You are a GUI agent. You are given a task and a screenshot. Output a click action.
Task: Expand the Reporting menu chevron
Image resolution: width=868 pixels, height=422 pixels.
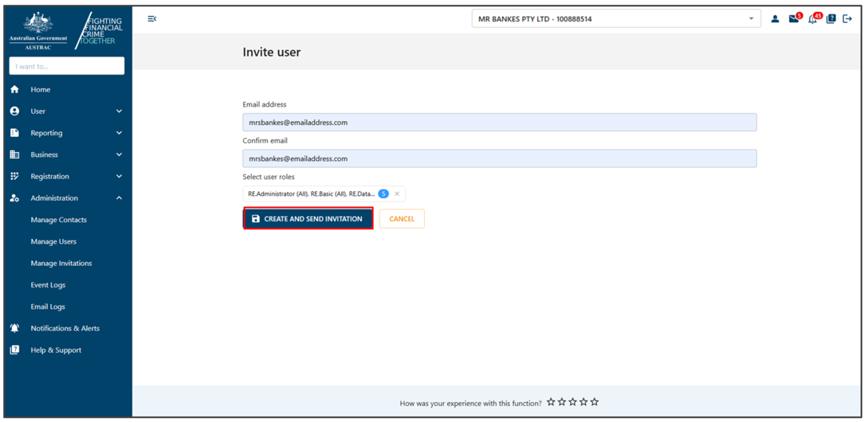[119, 133]
